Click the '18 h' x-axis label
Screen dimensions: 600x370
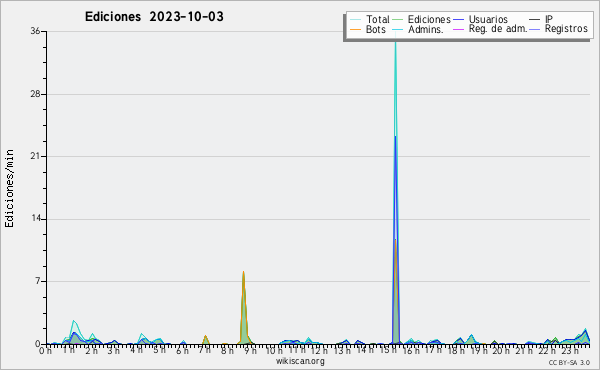point(456,350)
